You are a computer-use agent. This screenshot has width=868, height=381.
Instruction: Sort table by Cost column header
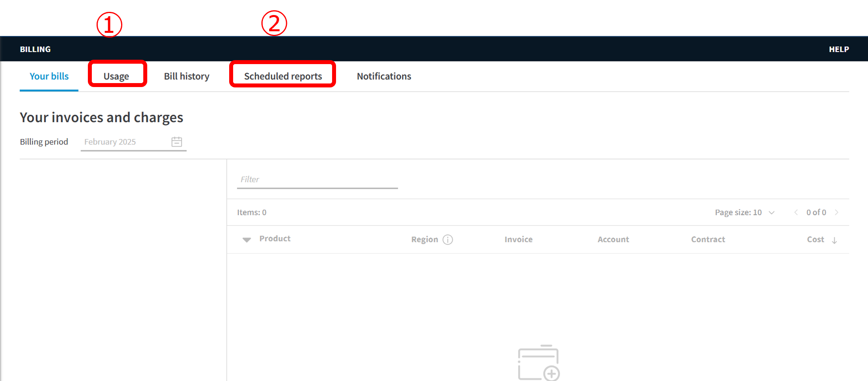815,239
